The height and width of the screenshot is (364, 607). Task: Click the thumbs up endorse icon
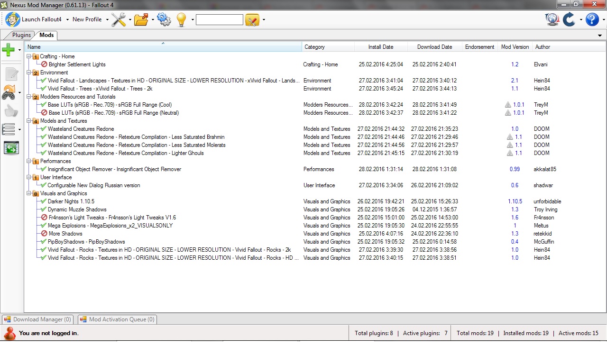click(x=11, y=111)
